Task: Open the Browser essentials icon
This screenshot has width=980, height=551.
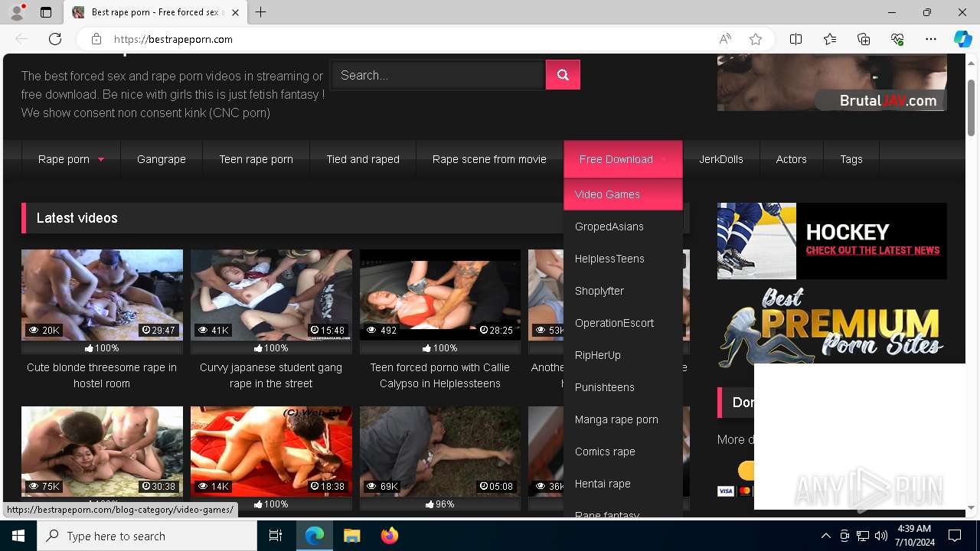Action: click(x=897, y=39)
